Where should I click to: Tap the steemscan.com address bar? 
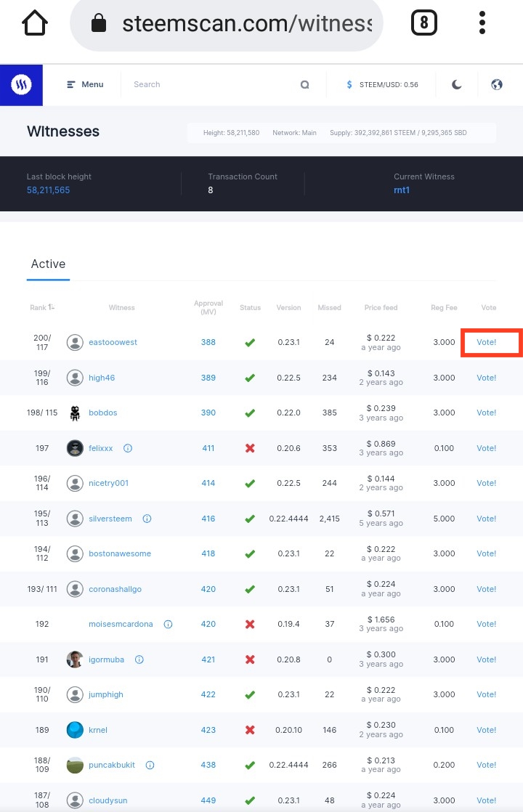[227, 23]
